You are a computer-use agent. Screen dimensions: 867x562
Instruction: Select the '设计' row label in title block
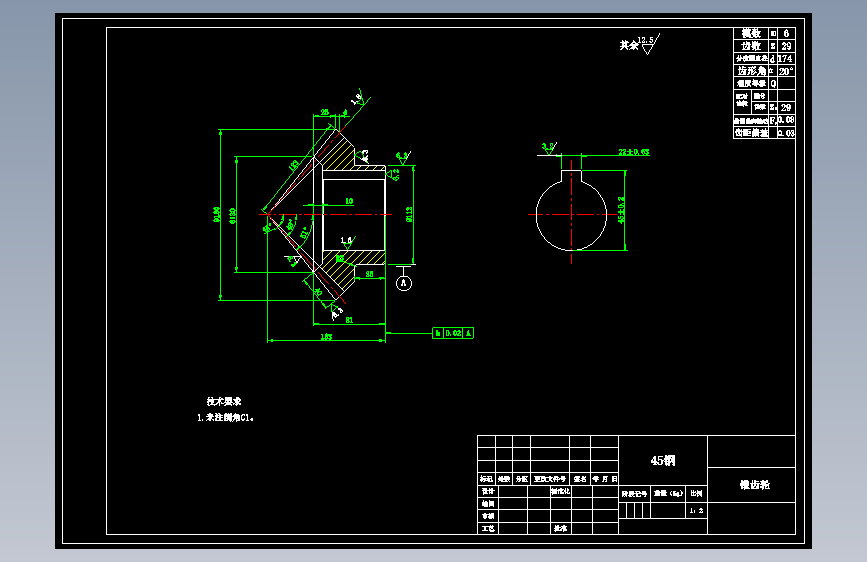488,491
